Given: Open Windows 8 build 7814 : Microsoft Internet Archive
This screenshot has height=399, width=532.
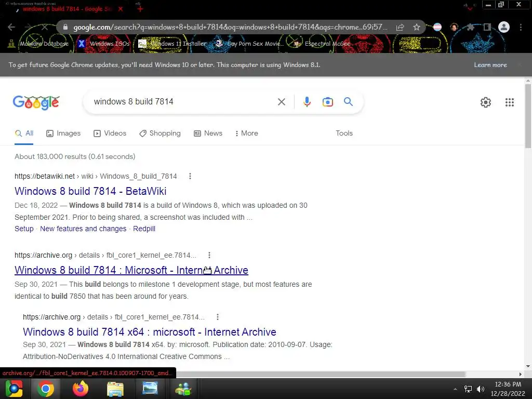Looking at the screenshot, I should point(131,270).
